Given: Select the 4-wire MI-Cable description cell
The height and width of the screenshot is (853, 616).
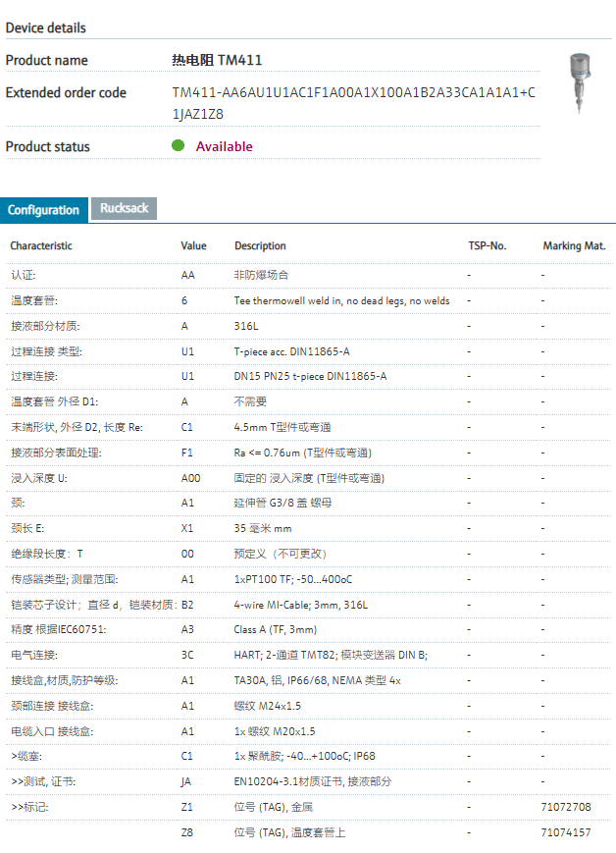Looking at the screenshot, I should pyautogui.click(x=300, y=605).
